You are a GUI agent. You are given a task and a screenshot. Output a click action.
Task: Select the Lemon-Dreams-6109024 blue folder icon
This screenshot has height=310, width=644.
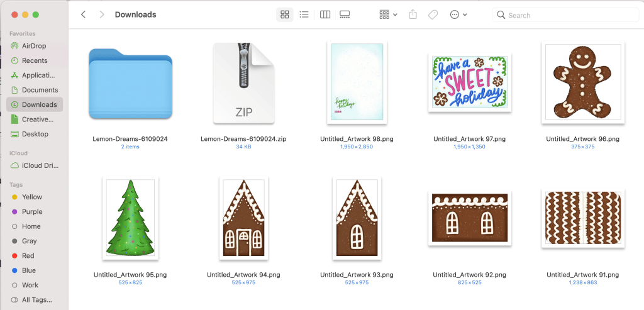point(130,84)
